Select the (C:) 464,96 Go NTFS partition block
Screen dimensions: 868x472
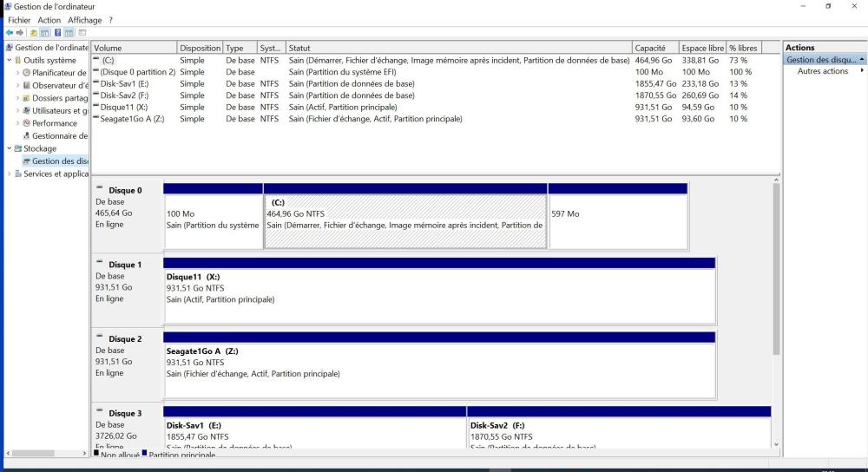point(405,216)
